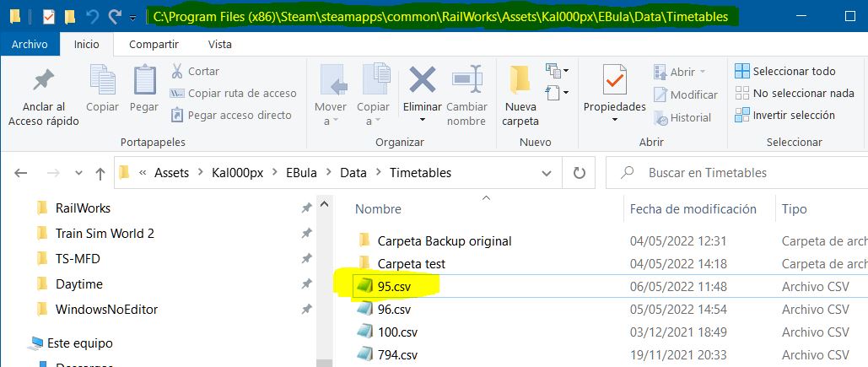Image resolution: width=868 pixels, height=367 pixels.
Task: Click the Copiar clipboard icon
Action: [102, 81]
